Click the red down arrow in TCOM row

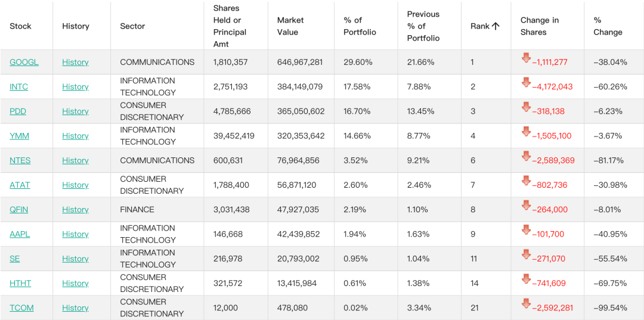[x=526, y=303]
